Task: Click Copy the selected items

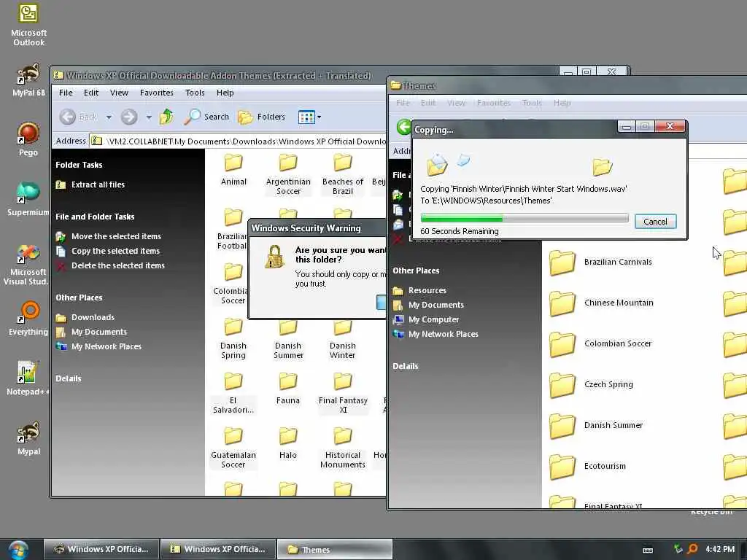Action: [x=108, y=251]
